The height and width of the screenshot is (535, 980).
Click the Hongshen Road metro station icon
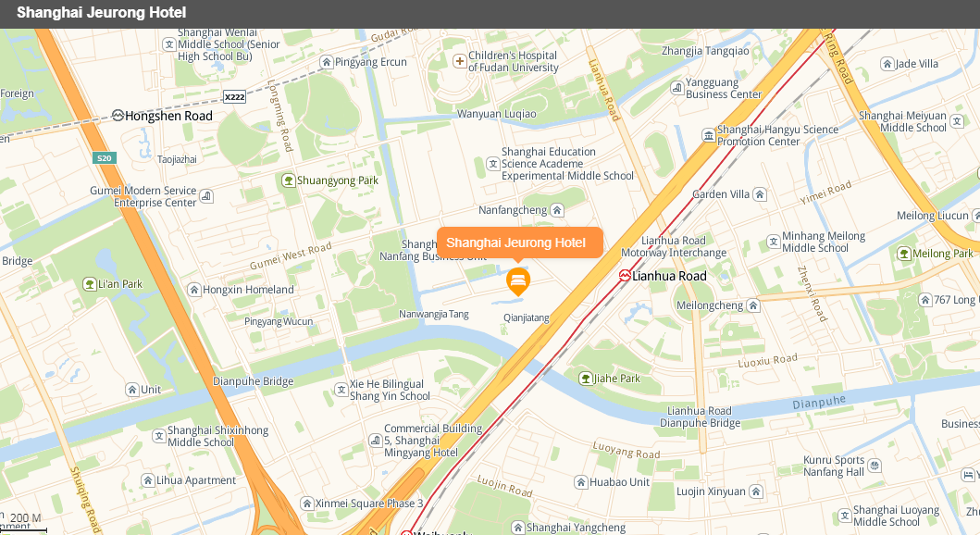click(118, 115)
